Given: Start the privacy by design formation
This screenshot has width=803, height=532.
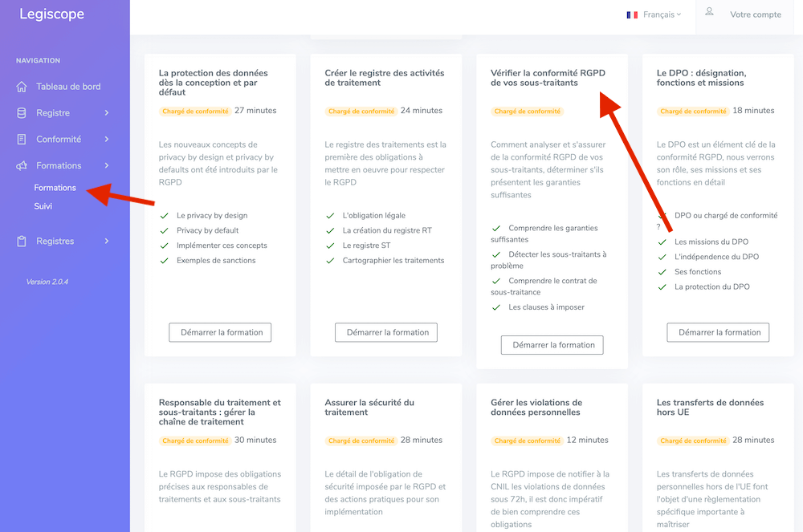Looking at the screenshot, I should click(220, 332).
